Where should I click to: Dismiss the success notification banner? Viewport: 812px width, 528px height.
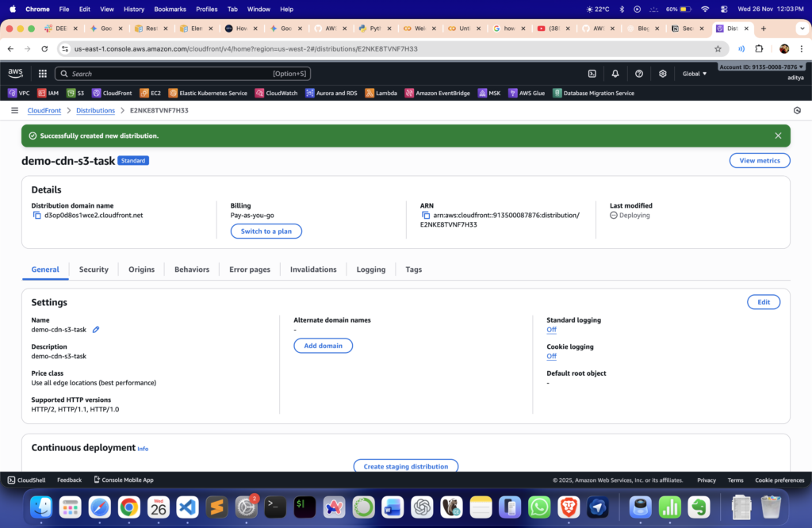(778, 136)
